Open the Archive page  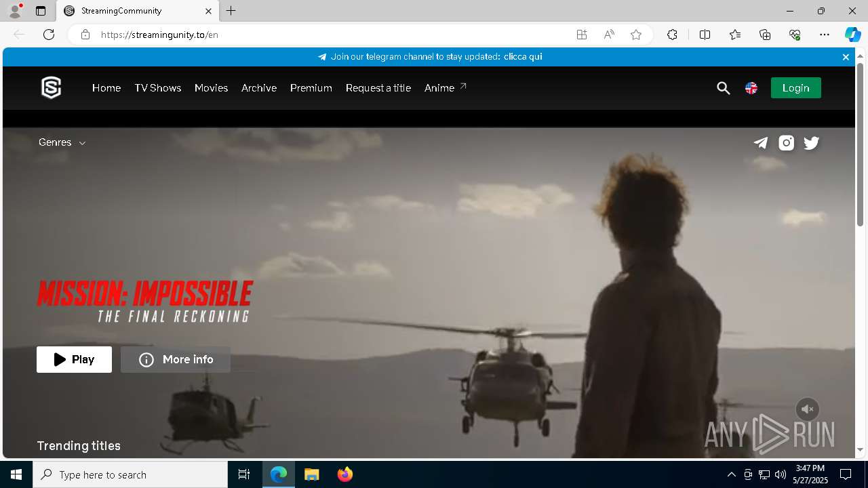coord(259,88)
